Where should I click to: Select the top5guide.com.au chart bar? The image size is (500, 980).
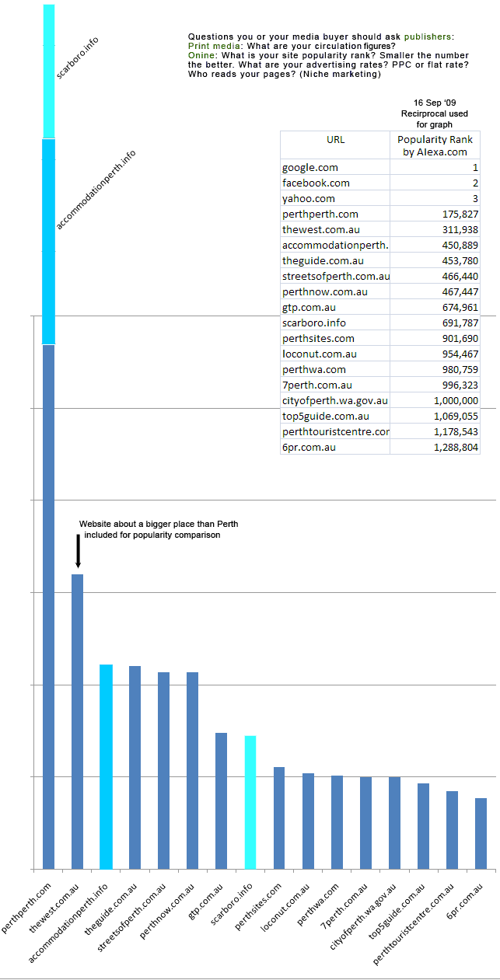424,826
